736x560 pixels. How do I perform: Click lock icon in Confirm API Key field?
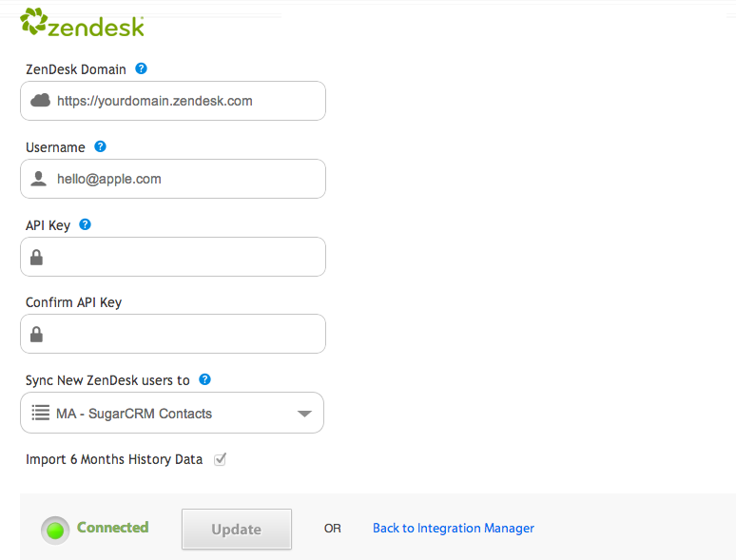click(37, 335)
